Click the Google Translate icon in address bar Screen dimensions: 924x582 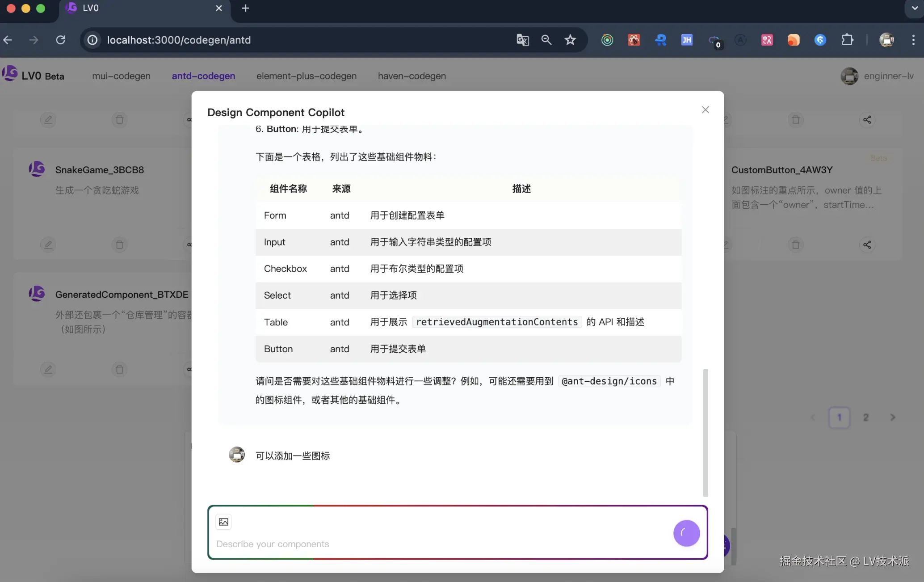click(522, 40)
